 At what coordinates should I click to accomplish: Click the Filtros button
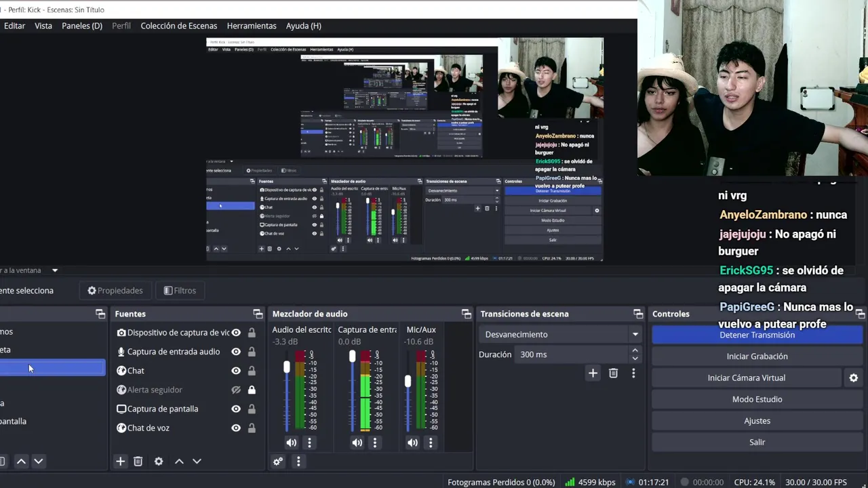click(180, 291)
